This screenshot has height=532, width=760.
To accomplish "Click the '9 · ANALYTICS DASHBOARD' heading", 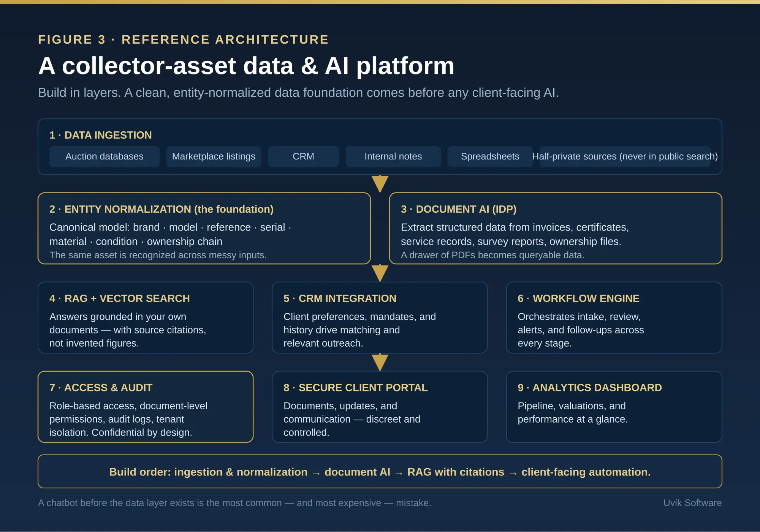I will [590, 388].
